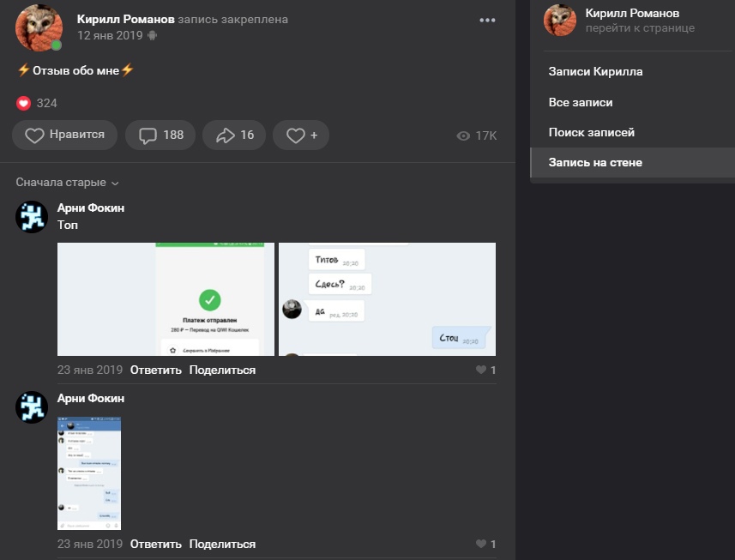The image size is (735, 560).
Task: Open Все записи in the sidebar menu
Action: (581, 102)
